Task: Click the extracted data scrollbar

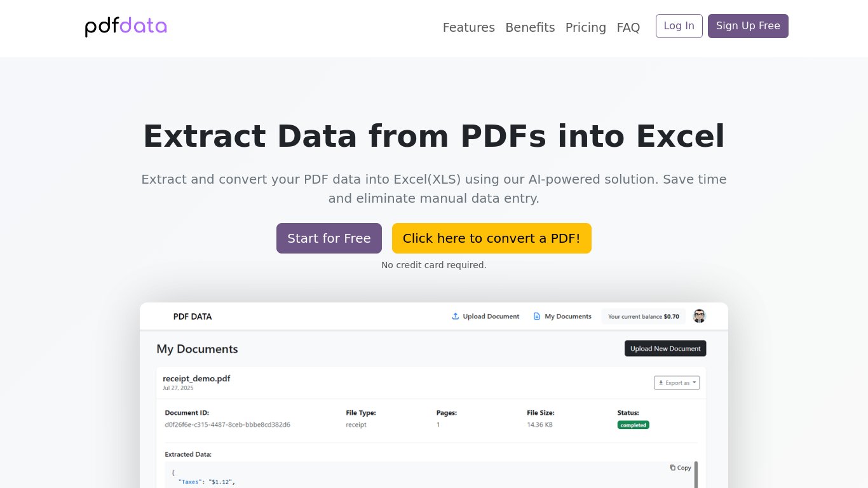Action: tap(696, 474)
